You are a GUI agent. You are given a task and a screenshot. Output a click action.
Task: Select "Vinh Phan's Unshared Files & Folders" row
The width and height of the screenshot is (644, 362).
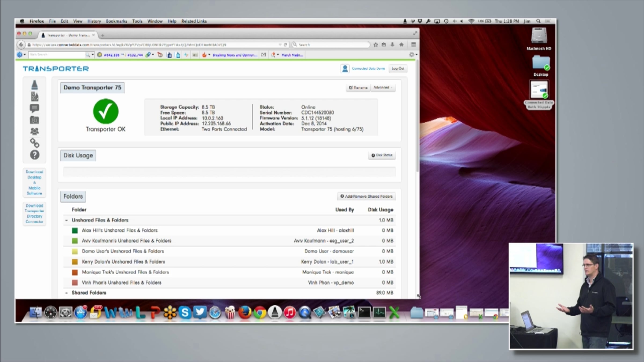[x=229, y=283]
